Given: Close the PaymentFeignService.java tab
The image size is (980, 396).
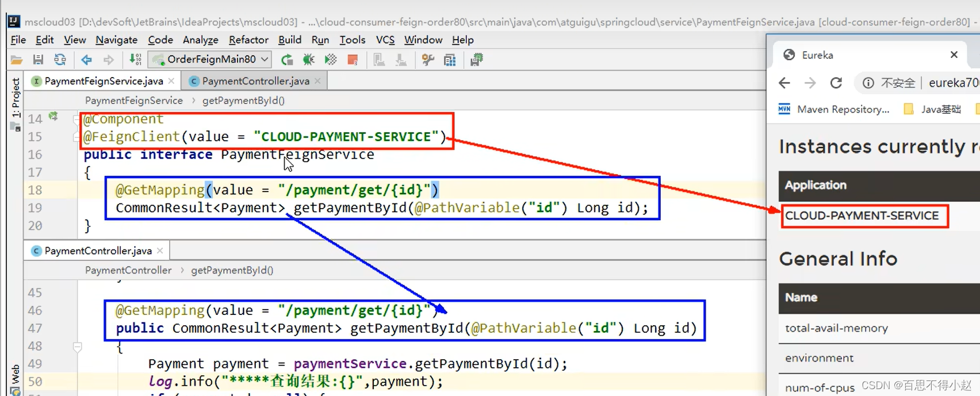Looking at the screenshot, I should tap(171, 81).
